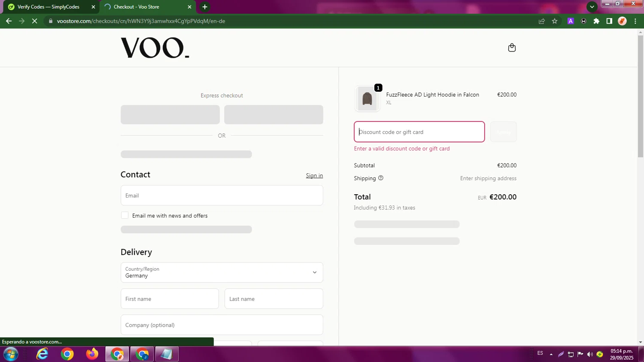Click the purple feather tray icon

561,354
